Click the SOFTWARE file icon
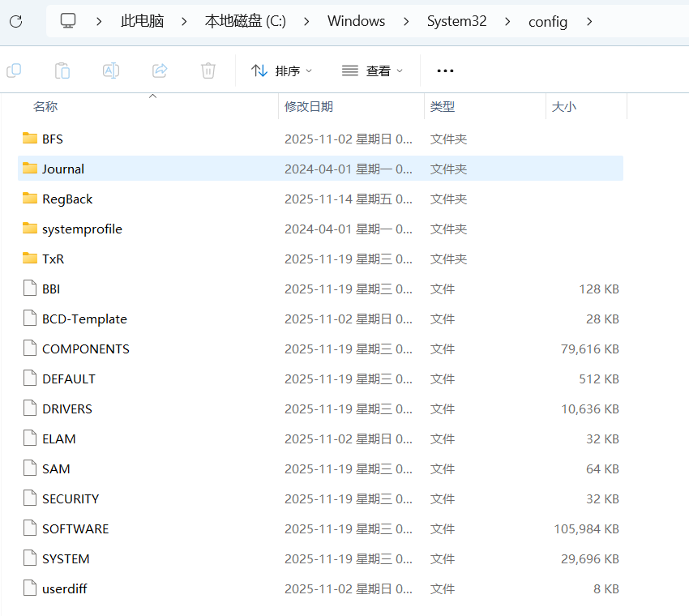Image resolution: width=689 pixels, height=616 pixels. click(30, 528)
